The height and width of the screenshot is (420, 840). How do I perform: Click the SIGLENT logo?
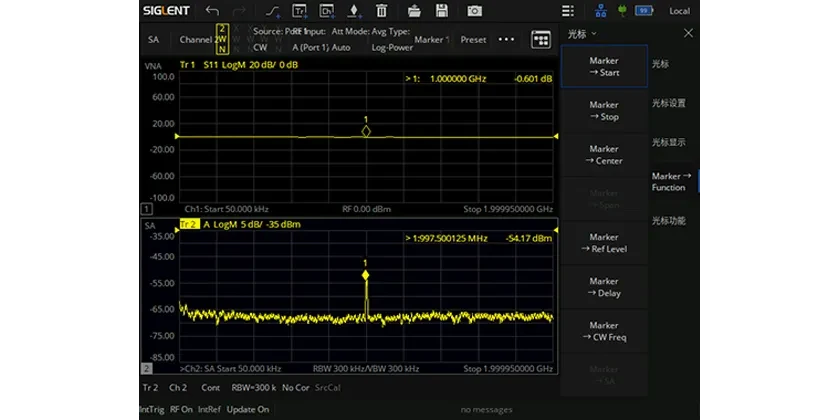(x=166, y=11)
